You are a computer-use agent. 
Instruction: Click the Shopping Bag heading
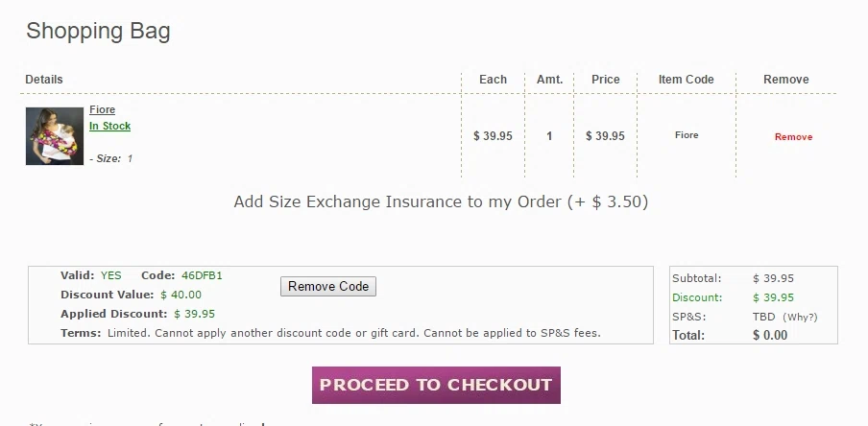coord(98,31)
